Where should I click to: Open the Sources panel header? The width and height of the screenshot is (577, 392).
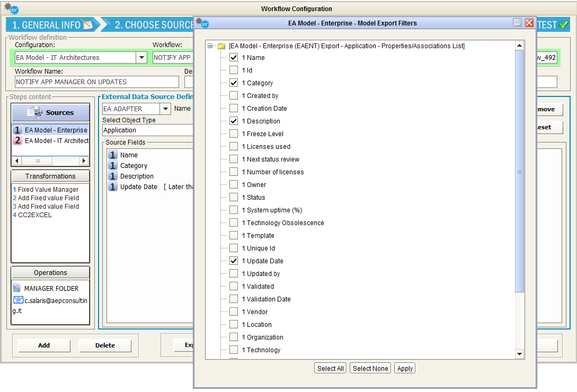tap(51, 113)
